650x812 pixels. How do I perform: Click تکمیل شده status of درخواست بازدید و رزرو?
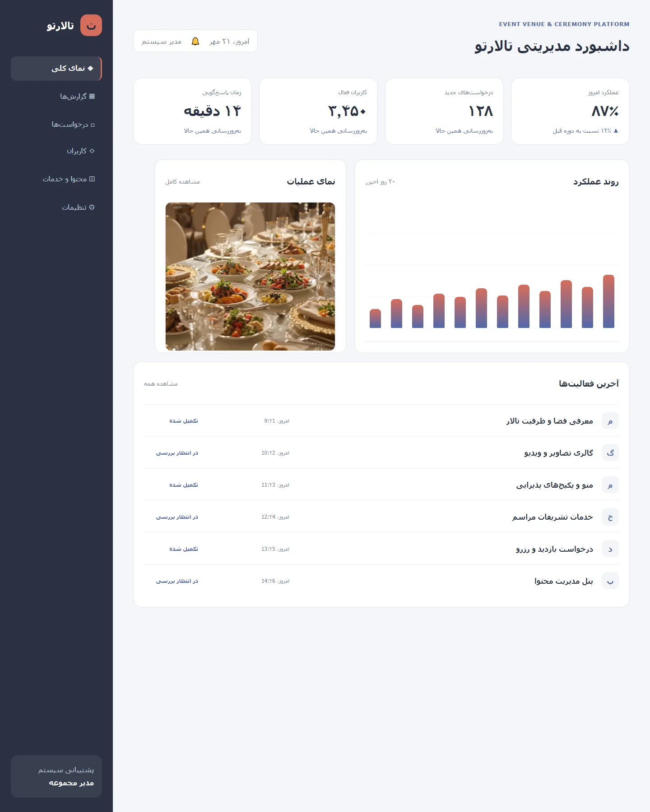[184, 549]
